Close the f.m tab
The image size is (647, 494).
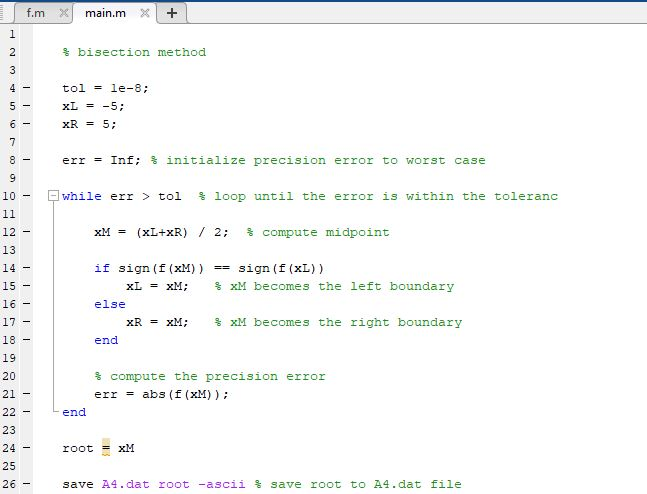[64, 13]
